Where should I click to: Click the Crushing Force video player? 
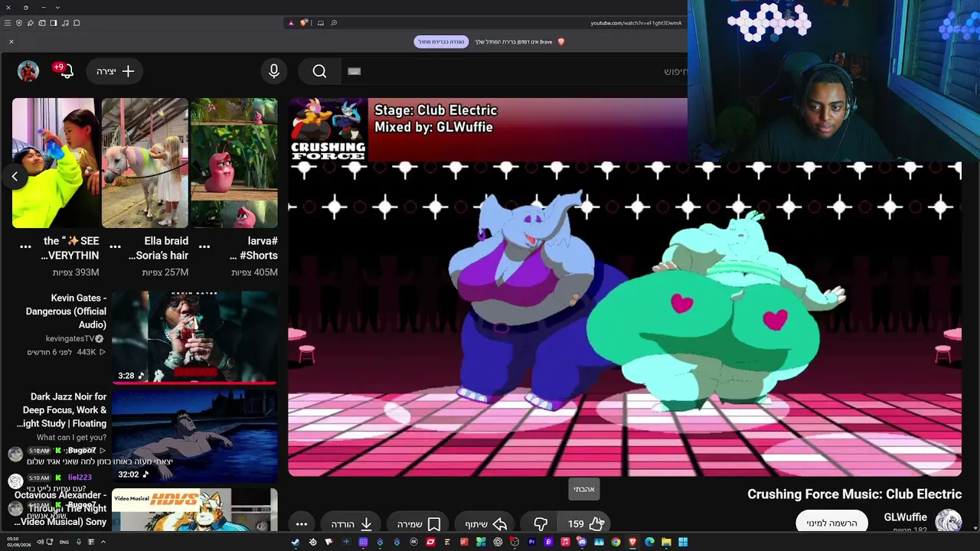point(625,287)
